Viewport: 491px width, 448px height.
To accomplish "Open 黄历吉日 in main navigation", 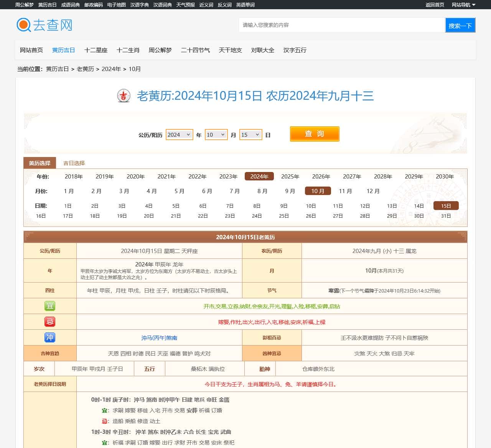I will click(64, 50).
